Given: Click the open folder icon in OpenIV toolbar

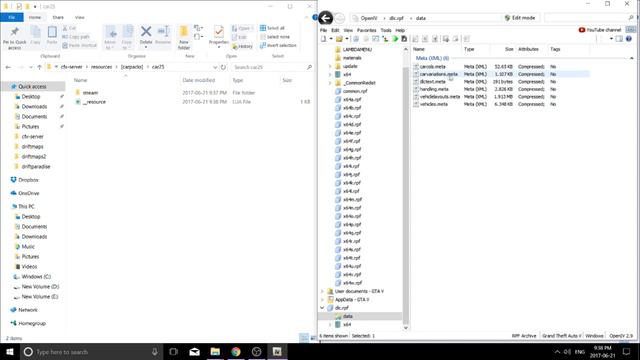Looking at the screenshot, I should [x=339, y=39].
